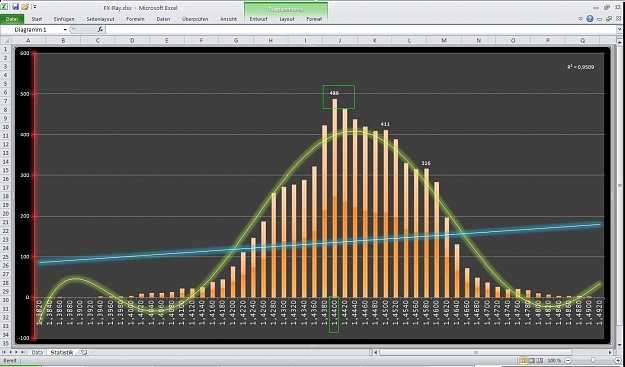Click the zoom slider handle
625x367 pixels.
click(x=594, y=361)
